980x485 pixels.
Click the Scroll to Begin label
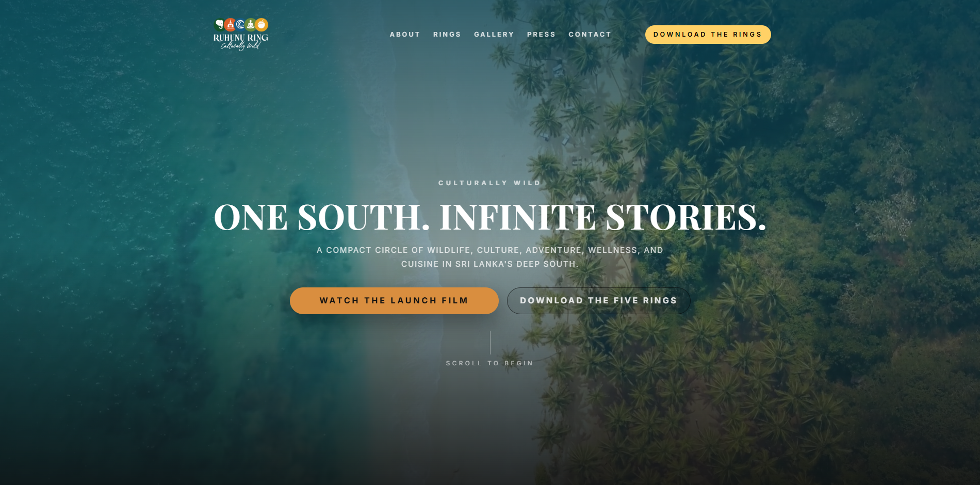(490, 363)
